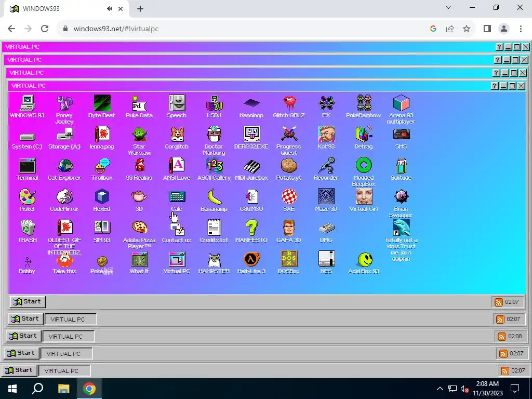
Task: Open the Terminal icon
Action: tap(27, 169)
